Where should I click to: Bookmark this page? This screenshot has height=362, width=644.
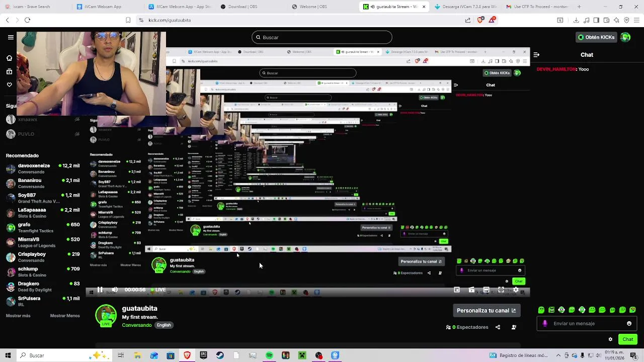(x=128, y=20)
